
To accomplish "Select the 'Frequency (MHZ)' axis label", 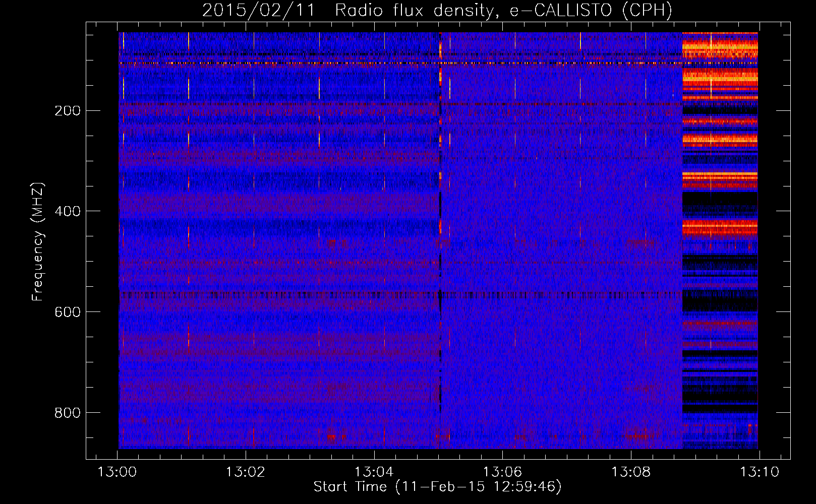I will [x=37, y=241].
